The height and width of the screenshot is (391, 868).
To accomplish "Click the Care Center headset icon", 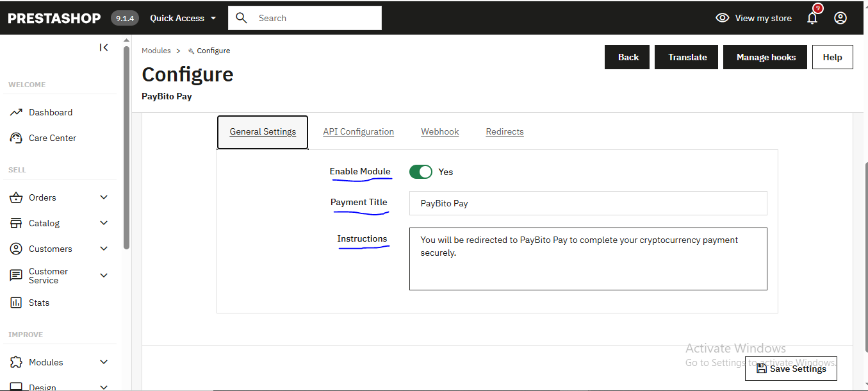I will click(x=17, y=138).
